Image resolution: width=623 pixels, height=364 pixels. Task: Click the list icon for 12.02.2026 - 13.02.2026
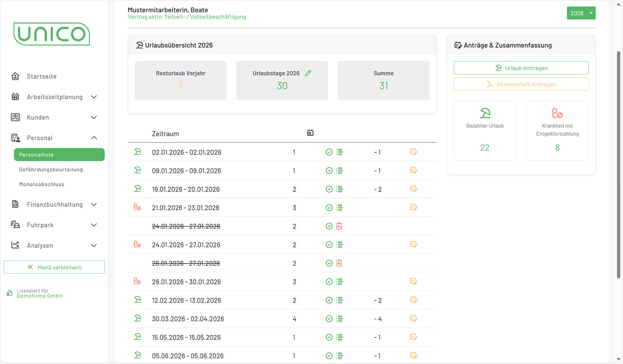click(339, 300)
